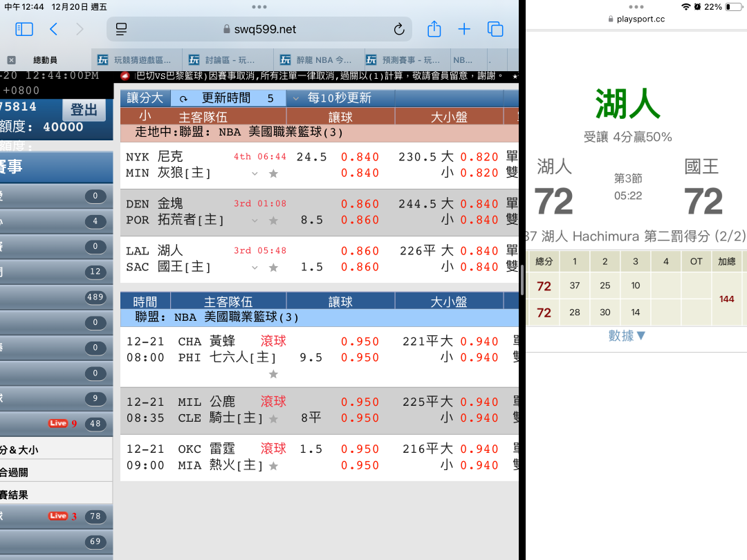Click the 滾球 link for MIL 公鹿 game

(273, 402)
